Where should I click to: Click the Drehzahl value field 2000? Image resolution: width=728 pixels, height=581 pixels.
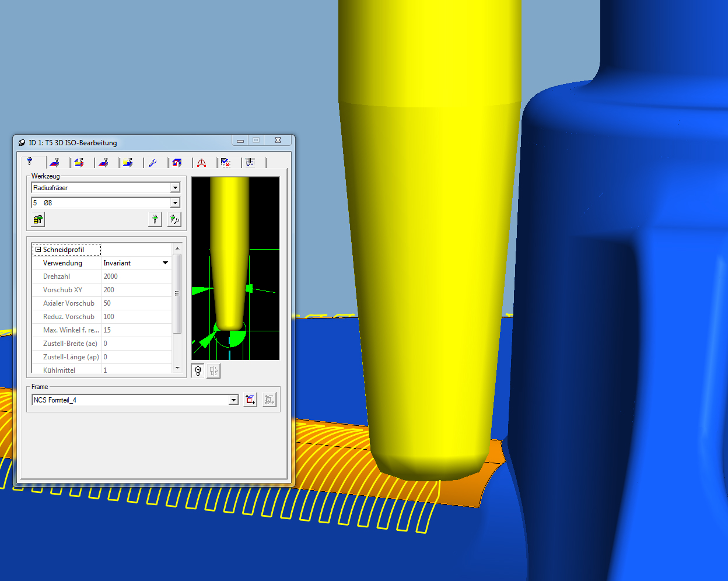tap(136, 276)
